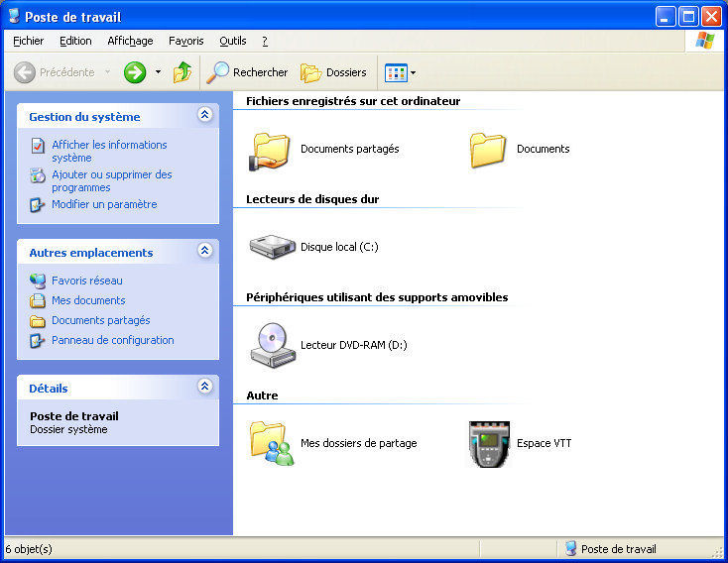Click the Panneau de configuration icon
Image resolution: width=728 pixels, height=563 pixels.
point(37,341)
